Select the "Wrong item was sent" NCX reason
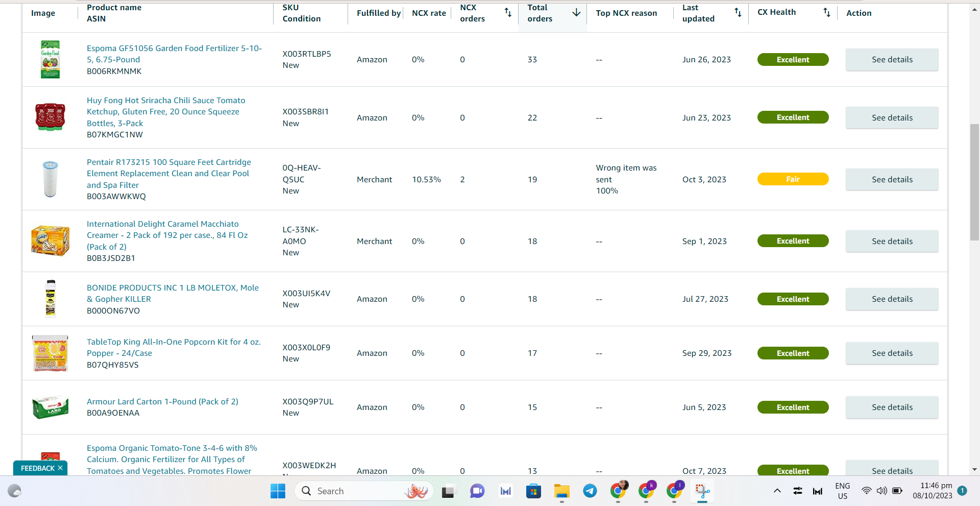The height and width of the screenshot is (506, 980). [x=626, y=174]
